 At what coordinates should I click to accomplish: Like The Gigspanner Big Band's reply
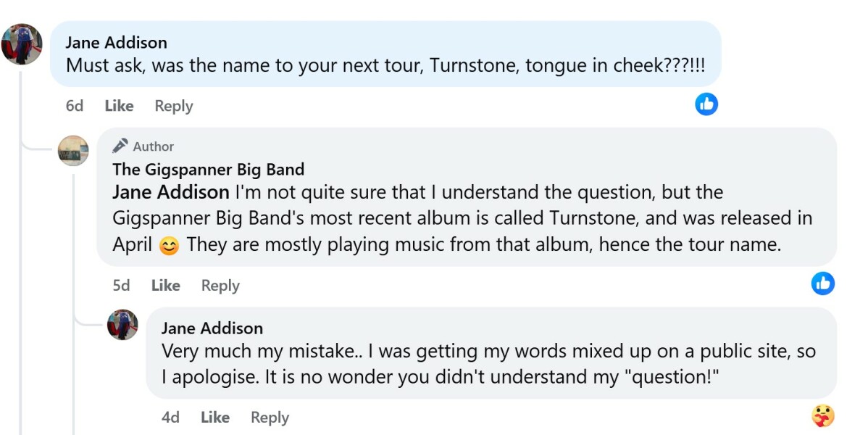(165, 286)
